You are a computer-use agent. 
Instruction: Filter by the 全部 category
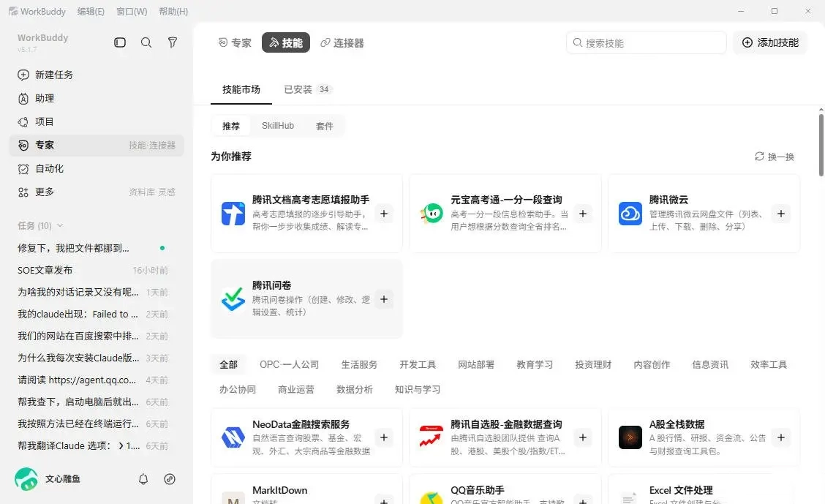228,364
